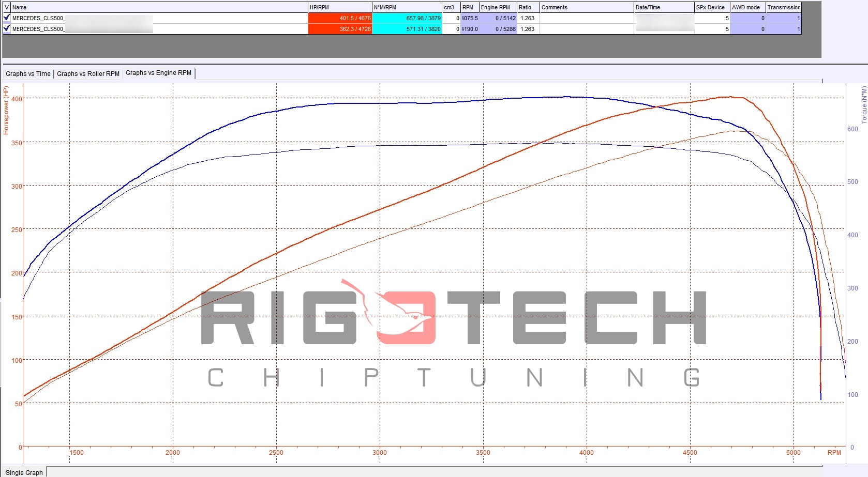Open the Single Graph tab
The height and width of the screenshot is (477, 868).
click(x=24, y=472)
